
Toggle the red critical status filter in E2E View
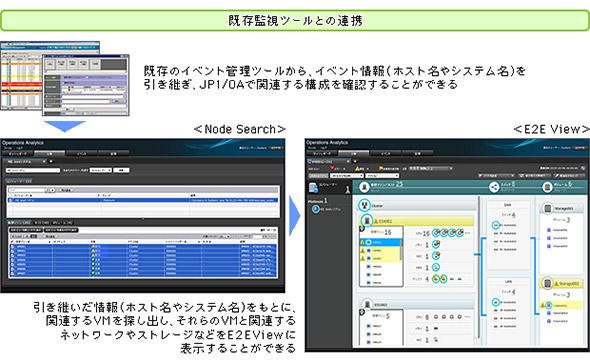pos(333,168)
